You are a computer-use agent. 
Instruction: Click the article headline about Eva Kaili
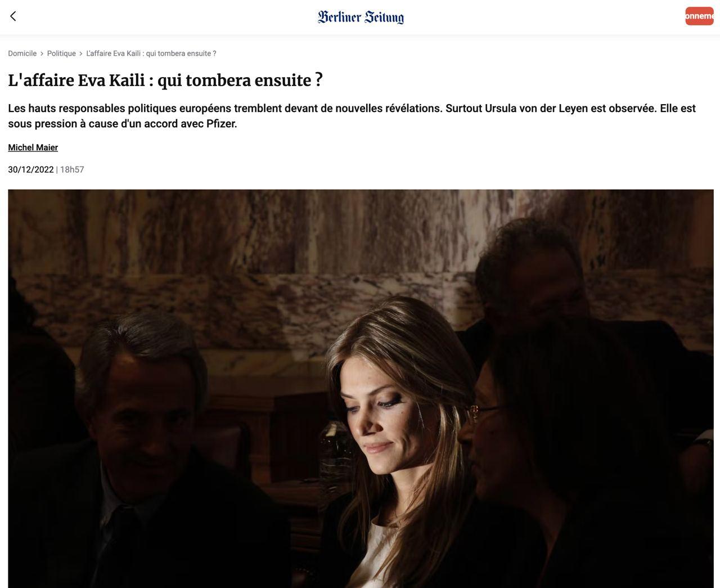pyautogui.click(x=165, y=80)
